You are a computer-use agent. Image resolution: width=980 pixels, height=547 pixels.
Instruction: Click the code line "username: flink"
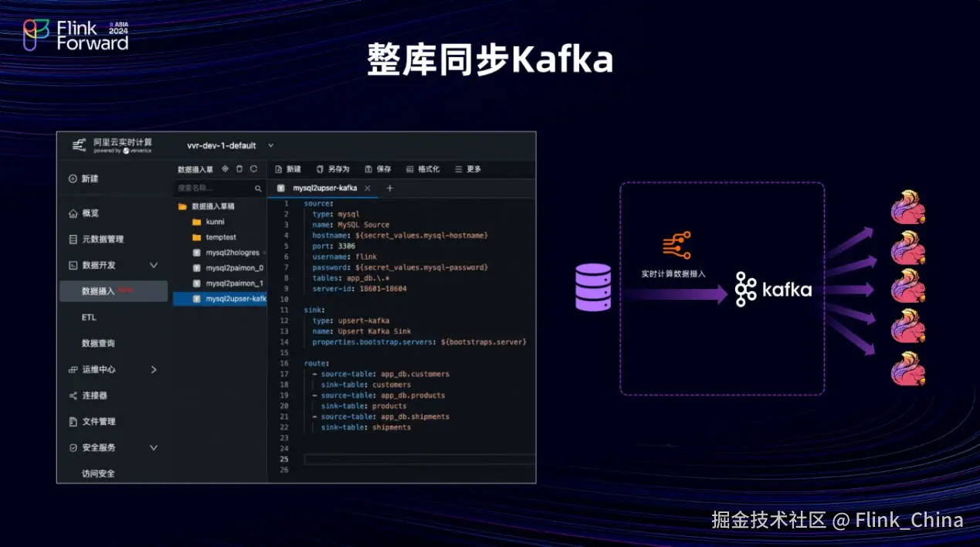(x=344, y=257)
